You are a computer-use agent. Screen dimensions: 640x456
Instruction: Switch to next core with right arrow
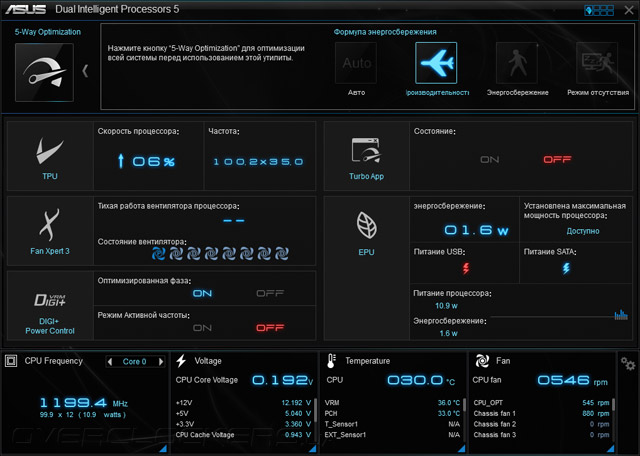point(161,362)
